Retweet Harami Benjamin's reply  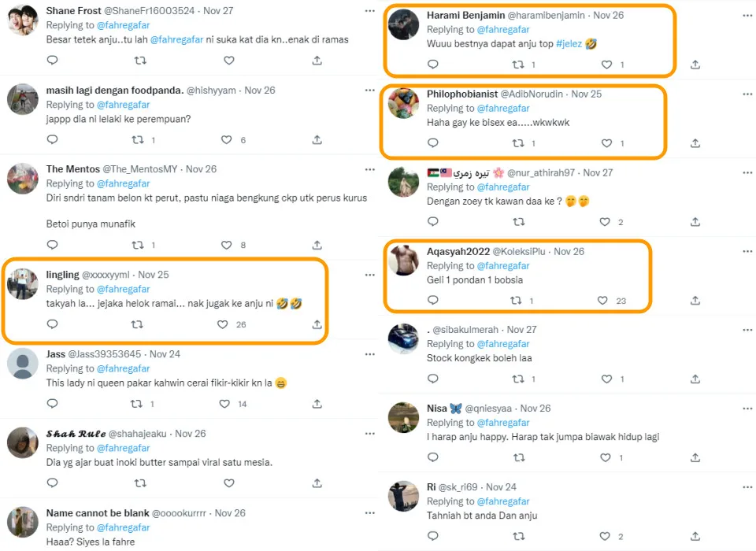coord(518,65)
